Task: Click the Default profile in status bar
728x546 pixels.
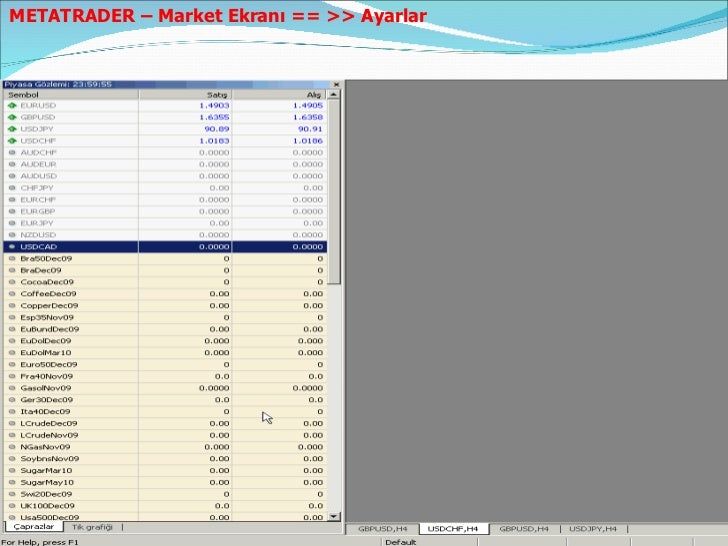Action: 401,542
